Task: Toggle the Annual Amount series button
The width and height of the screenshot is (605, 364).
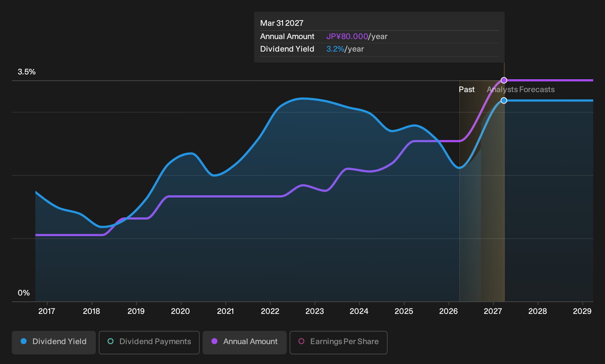Action: (x=245, y=342)
